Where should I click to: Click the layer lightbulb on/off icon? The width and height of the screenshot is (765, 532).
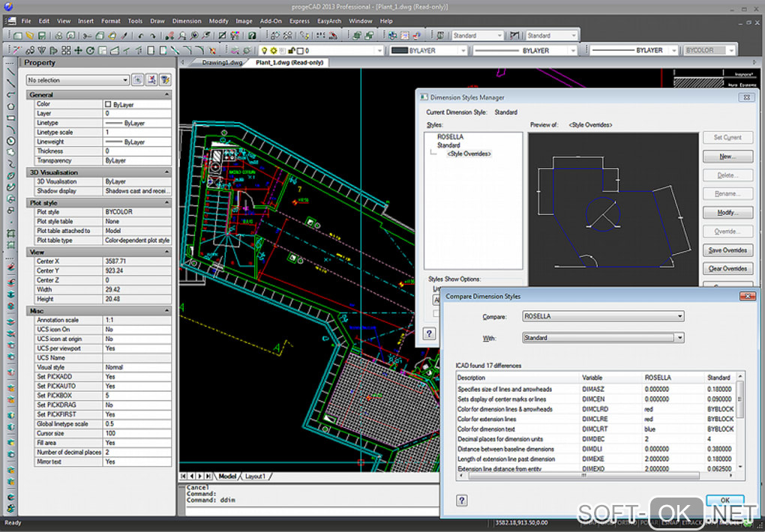pyautogui.click(x=264, y=50)
